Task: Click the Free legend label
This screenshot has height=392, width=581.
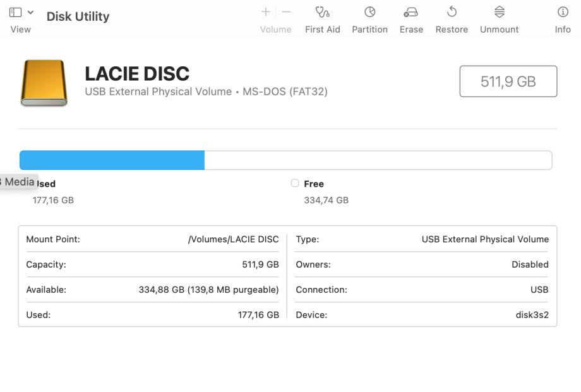Action: point(314,184)
